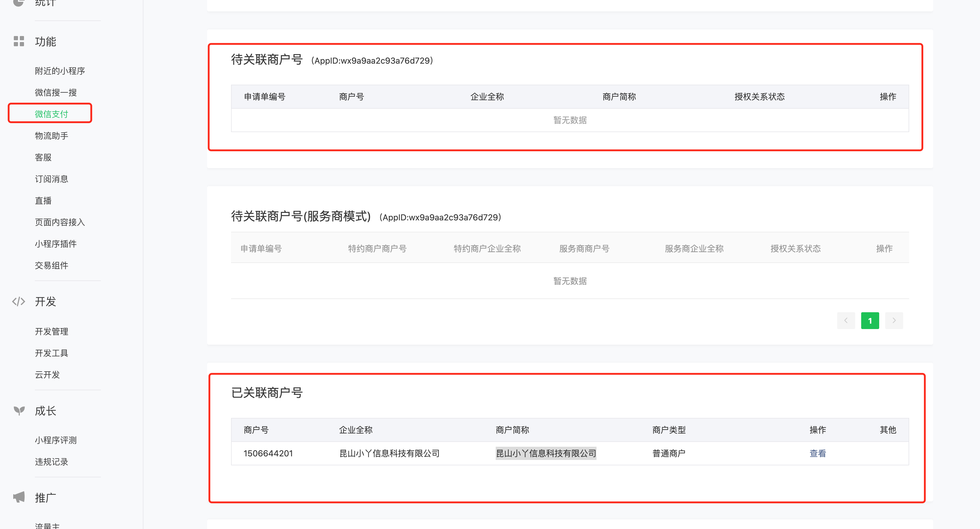Image resolution: width=980 pixels, height=529 pixels.
Task: Click the 开发 section heading
Action: (45, 301)
